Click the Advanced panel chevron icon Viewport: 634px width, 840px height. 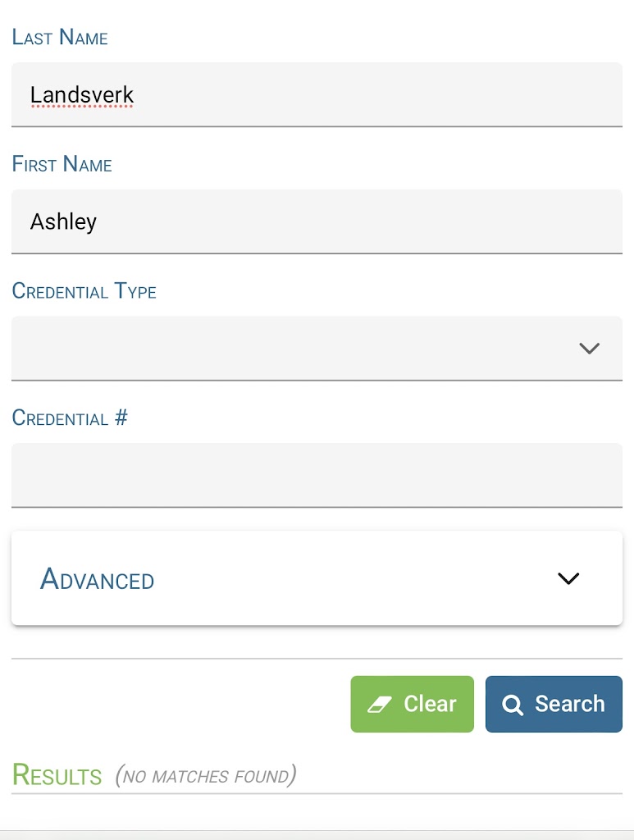tap(568, 578)
